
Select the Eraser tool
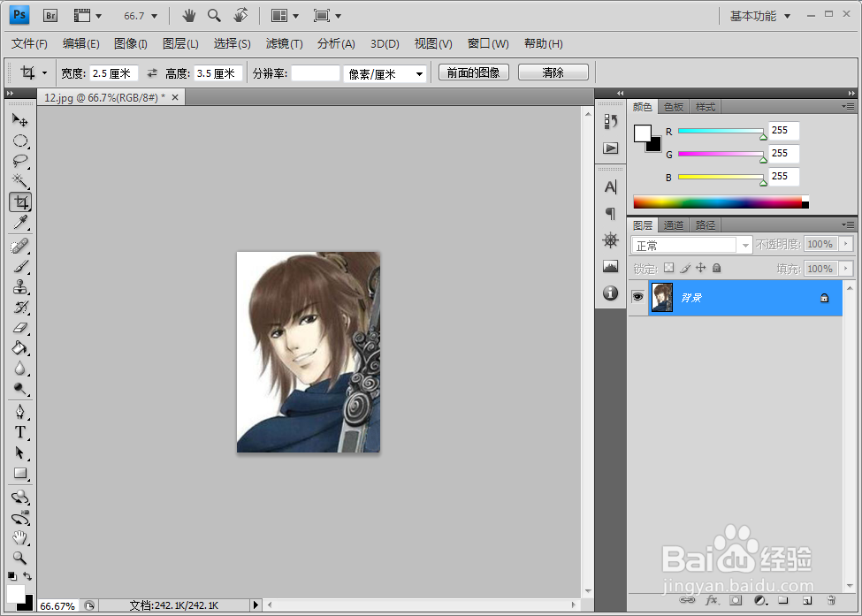[x=20, y=328]
